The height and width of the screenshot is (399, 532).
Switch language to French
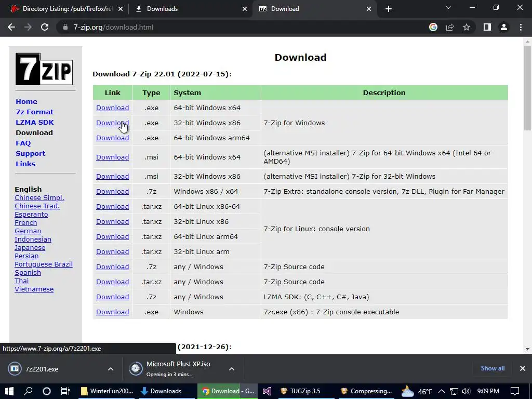pos(26,222)
